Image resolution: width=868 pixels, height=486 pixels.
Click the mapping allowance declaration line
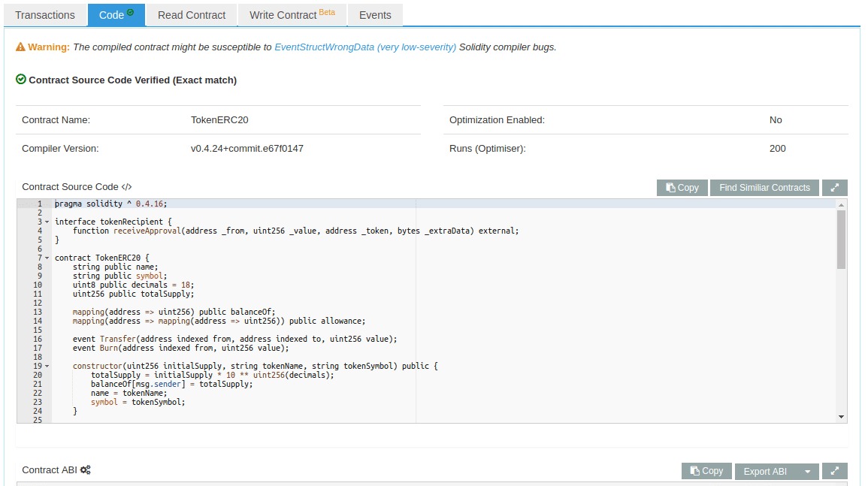219,321
